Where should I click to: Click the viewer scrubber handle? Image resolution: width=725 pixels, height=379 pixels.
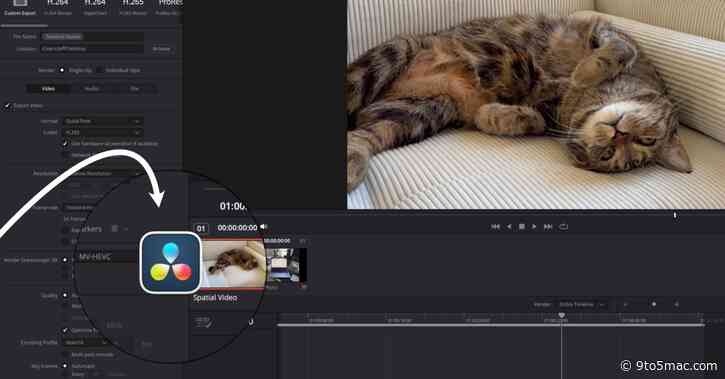675,215
